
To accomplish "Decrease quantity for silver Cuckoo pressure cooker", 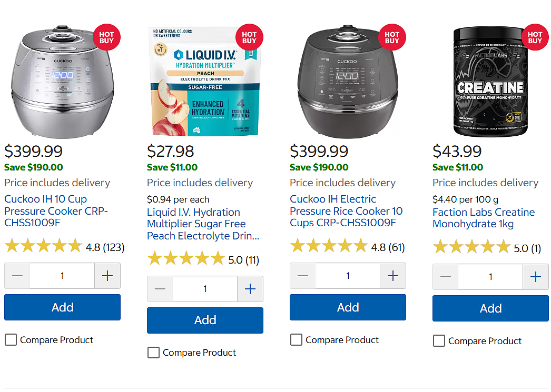I will click(17, 276).
